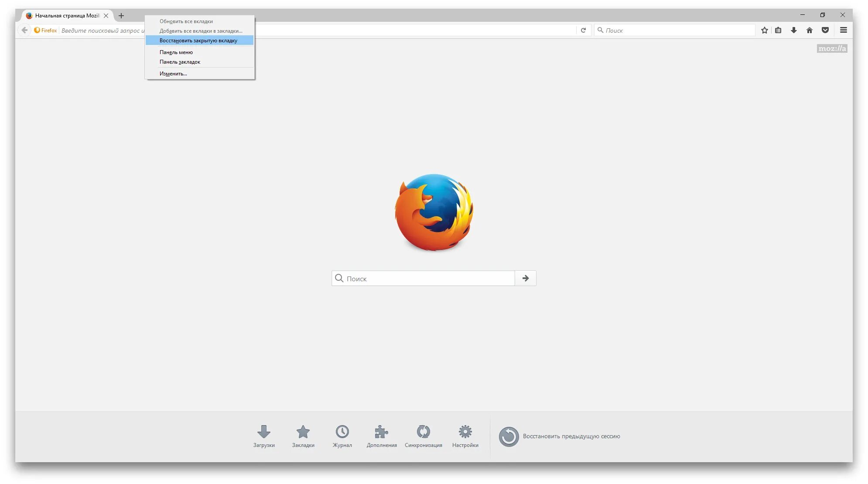
Task: Click the reload page icon
Action: tap(583, 30)
